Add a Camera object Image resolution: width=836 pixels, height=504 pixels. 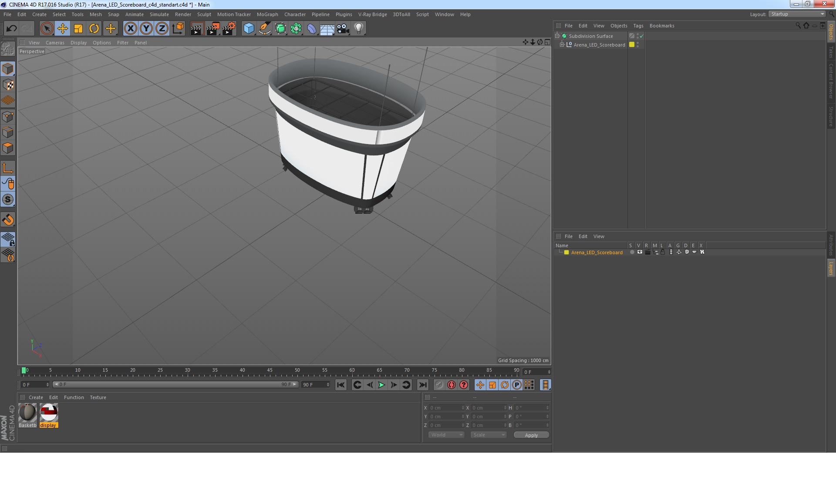[343, 29]
